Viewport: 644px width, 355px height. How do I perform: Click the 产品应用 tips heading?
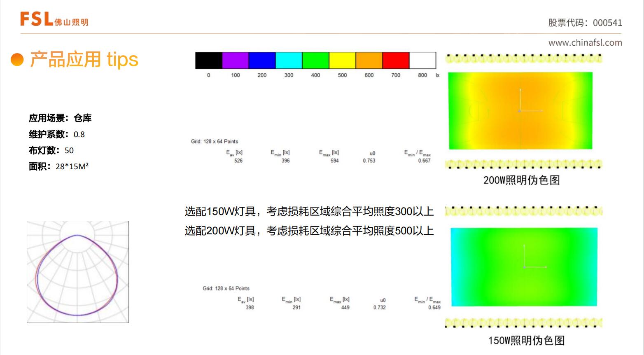[x=84, y=60]
